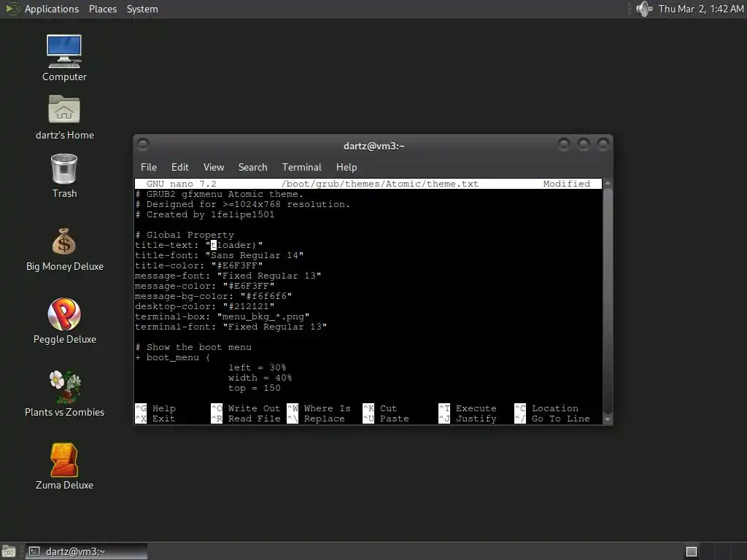
Task: Click the ^O Write Out shortcut label
Action: [x=246, y=408]
